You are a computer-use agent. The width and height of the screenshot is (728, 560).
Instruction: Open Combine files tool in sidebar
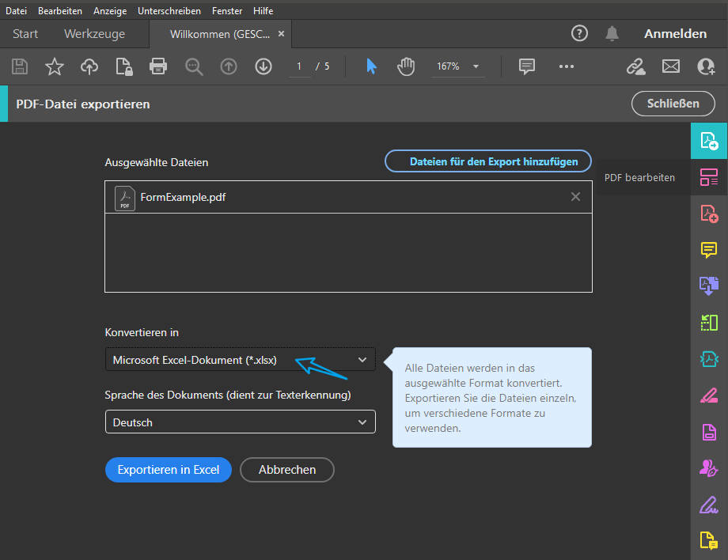[x=709, y=286]
